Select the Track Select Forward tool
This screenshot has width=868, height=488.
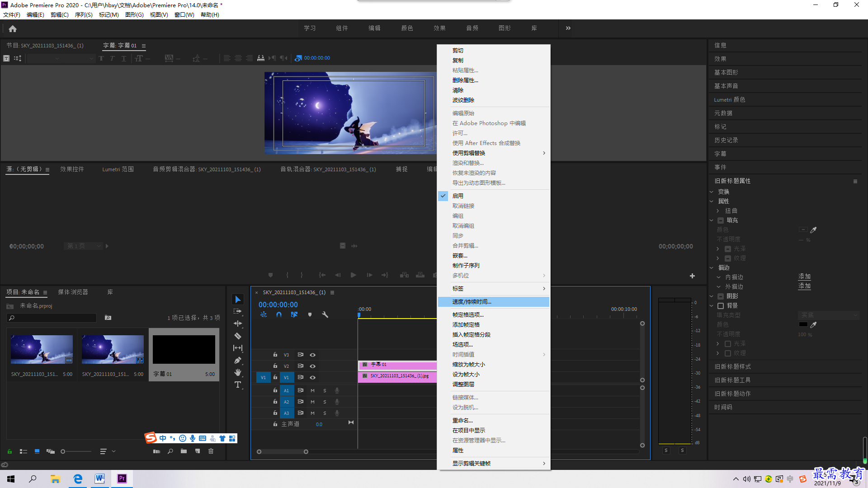(238, 311)
